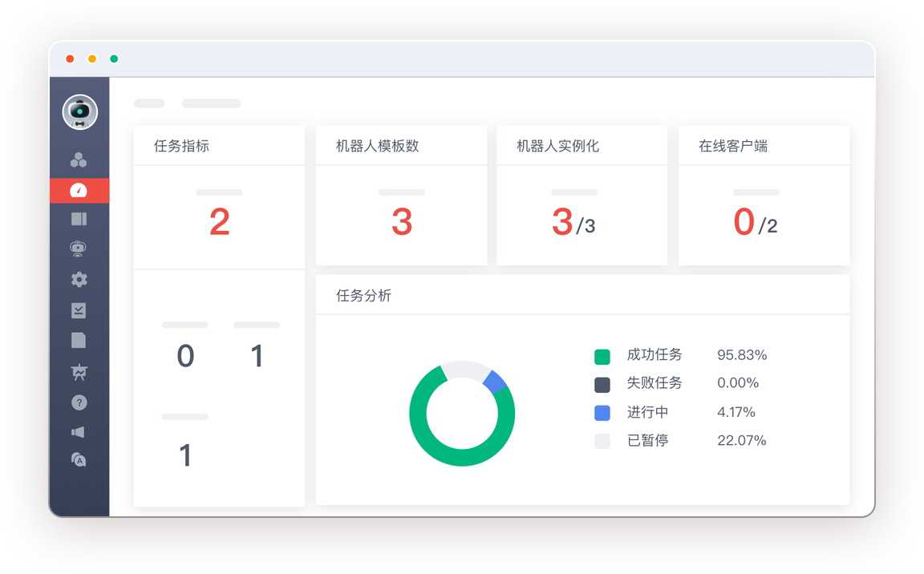The height and width of the screenshot is (574, 924).
Task: Click the 95.83% value
Action: (x=742, y=355)
